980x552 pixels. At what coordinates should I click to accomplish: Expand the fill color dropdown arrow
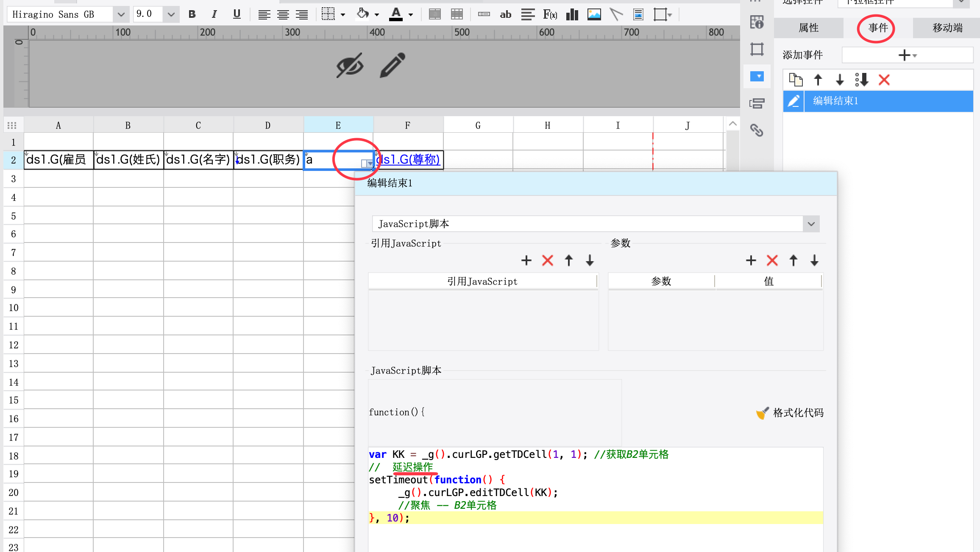(x=377, y=15)
